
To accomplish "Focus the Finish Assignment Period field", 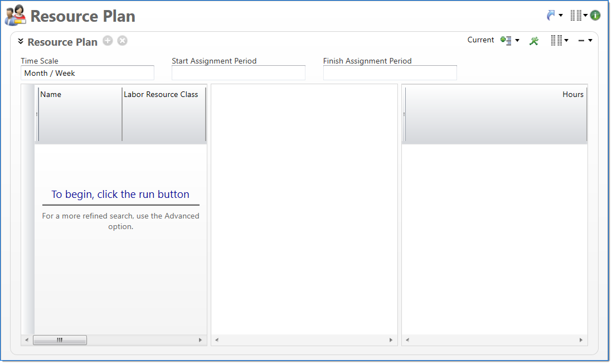I will coord(390,73).
